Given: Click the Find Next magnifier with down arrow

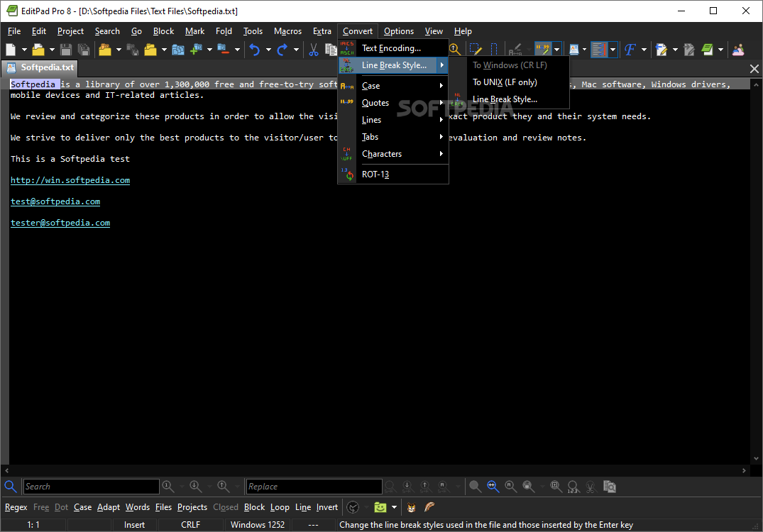Looking at the screenshot, I should 196,487.
